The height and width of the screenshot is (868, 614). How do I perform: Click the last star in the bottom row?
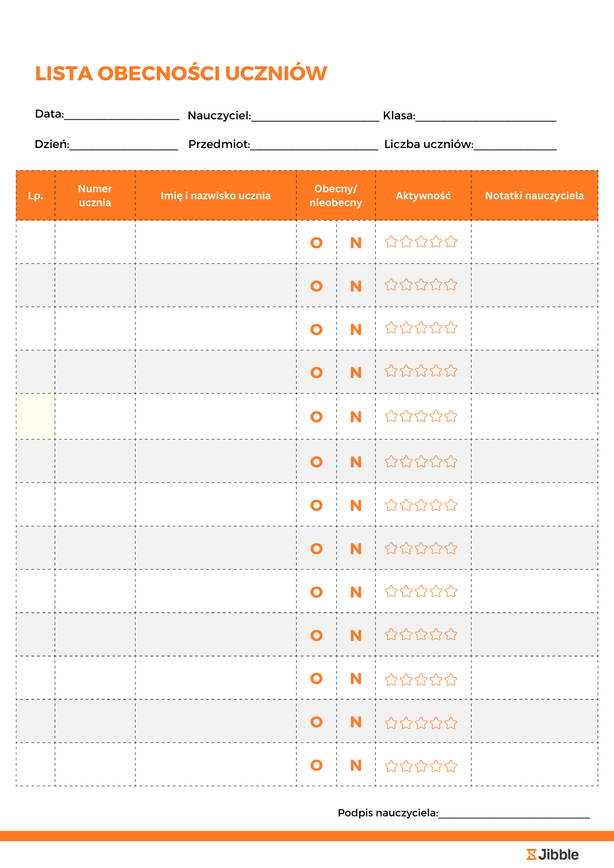click(x=451, y=766)
